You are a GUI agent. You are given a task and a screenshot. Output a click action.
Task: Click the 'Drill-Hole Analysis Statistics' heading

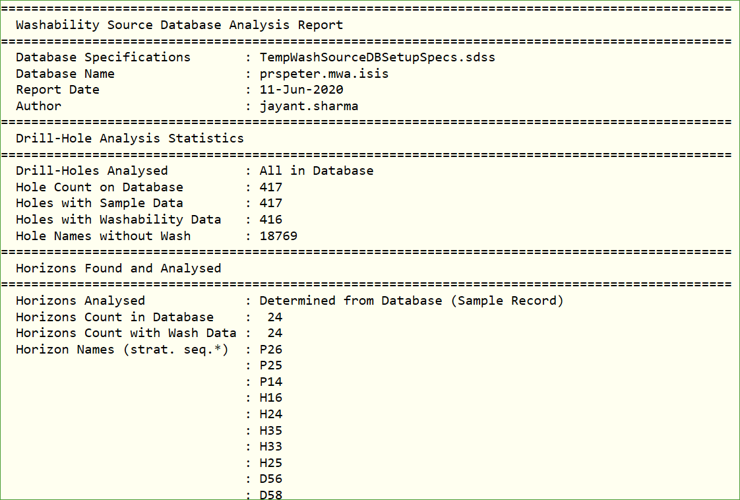pos(129,138)
